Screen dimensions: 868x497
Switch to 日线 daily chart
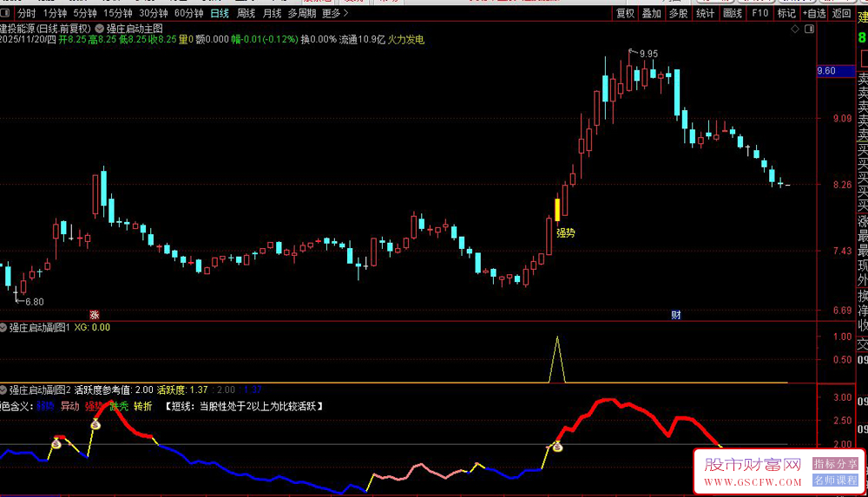pos(220,13)
